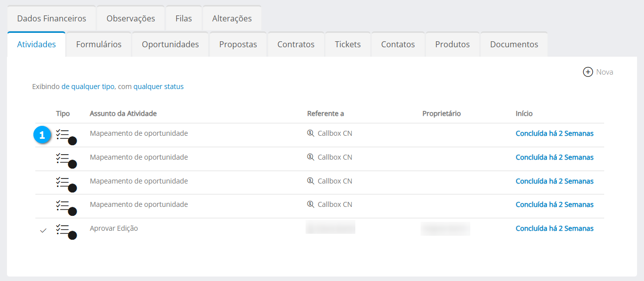The height and width of the screenshot is (281, 644).
Task: Click 'Concluída há 2 Semanas' in the first row
Action: point(554,133)
